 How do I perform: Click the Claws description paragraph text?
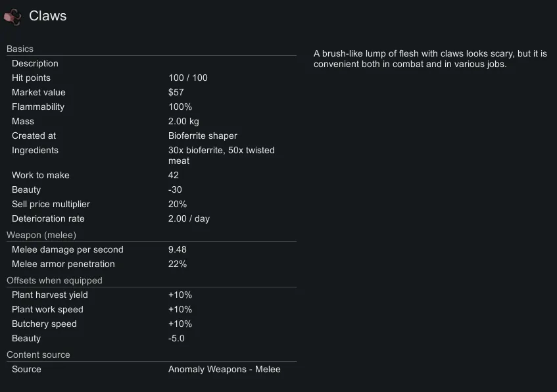(x=430, y=59)
